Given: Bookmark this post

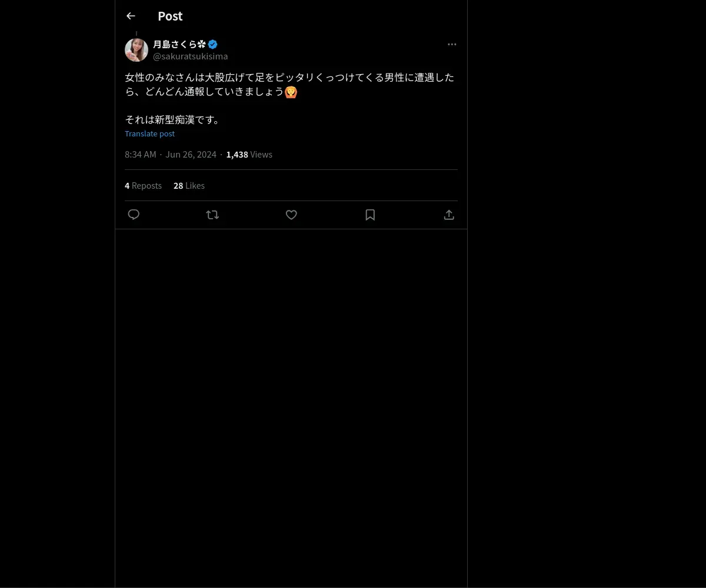Looking at the screenshot, I should point(370,215).
